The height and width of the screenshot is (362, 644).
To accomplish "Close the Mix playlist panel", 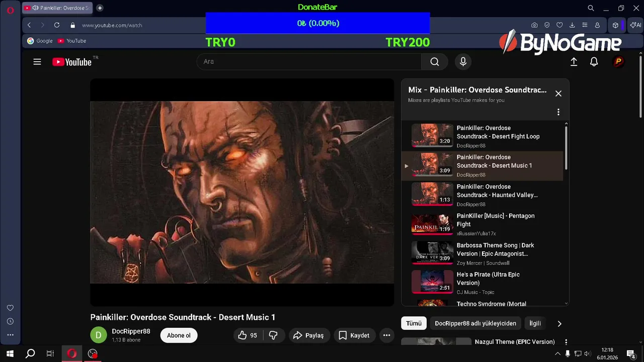I will tap(558, 94).
